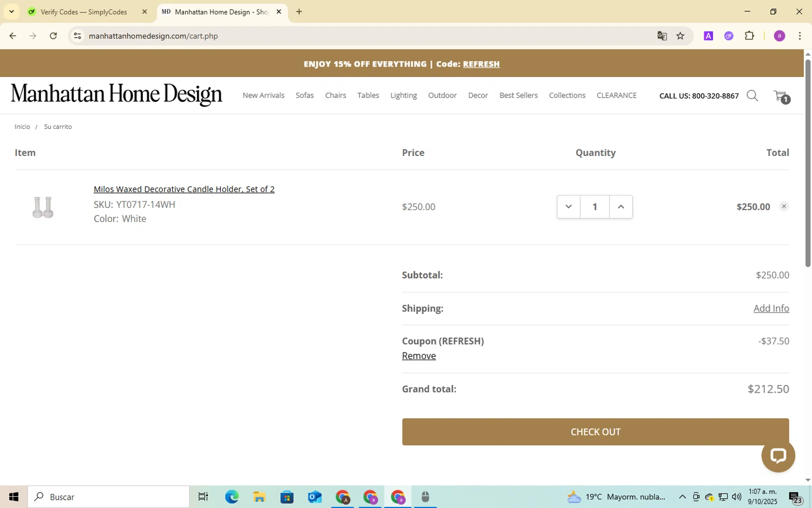Reload the page with the refresh icon
Viewport: 812px width, 508px height.
(x=53, y=36)
